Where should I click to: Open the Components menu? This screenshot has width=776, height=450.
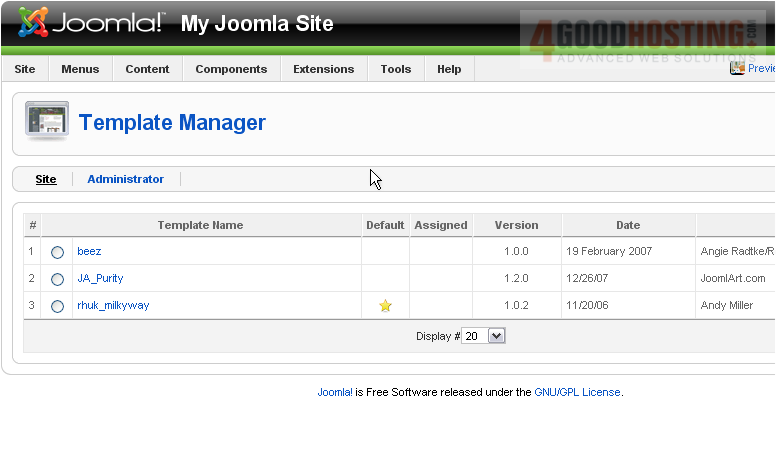231,69
